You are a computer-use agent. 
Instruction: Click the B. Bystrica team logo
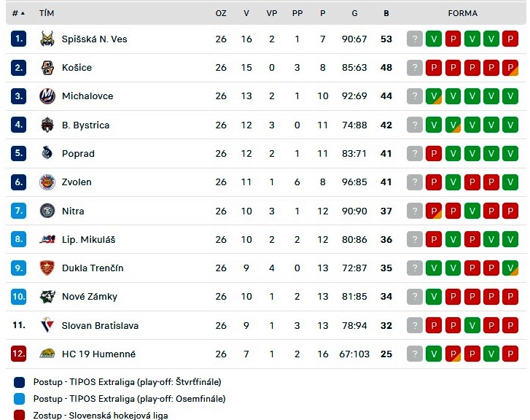(x=47, y=125)
